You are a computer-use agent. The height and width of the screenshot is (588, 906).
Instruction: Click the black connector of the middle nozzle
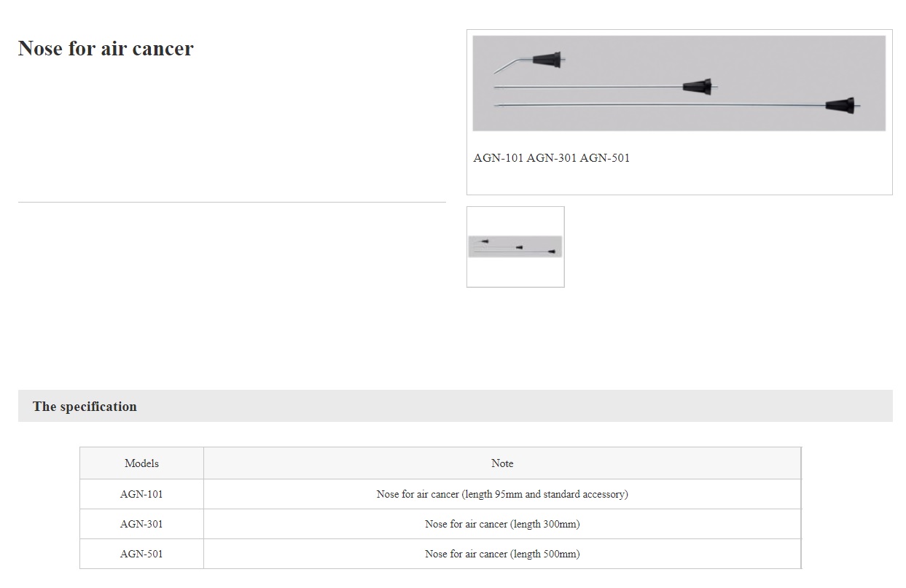coord(697,86)
